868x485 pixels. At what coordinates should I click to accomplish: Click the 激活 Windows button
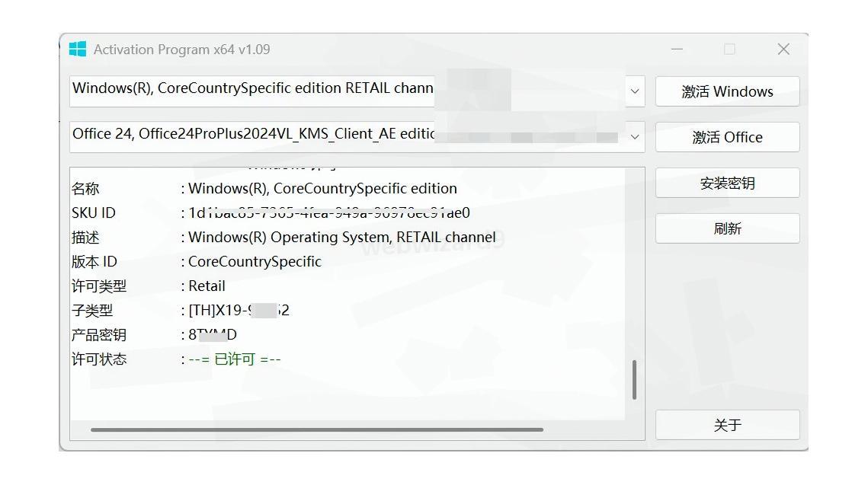[x=727, y=91]
